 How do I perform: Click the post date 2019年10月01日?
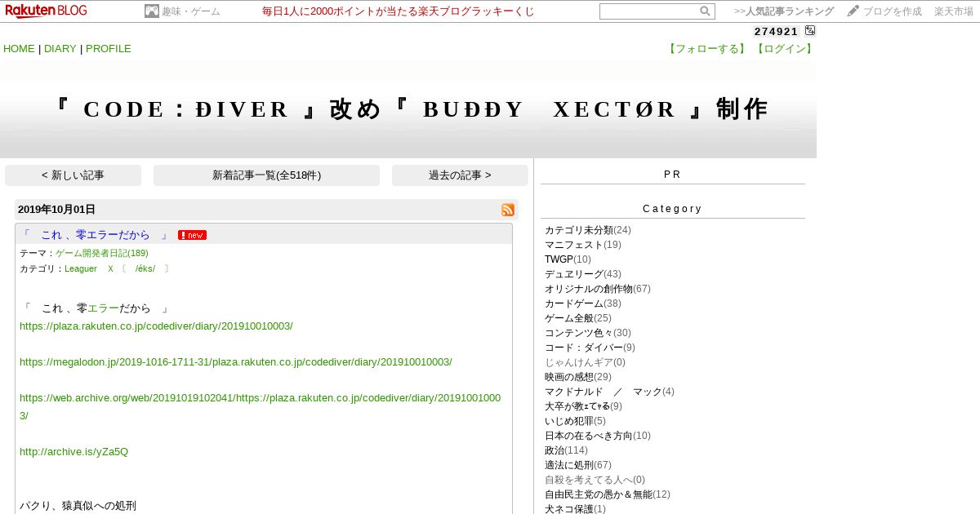pyautogui.click(x=56, y=210)
